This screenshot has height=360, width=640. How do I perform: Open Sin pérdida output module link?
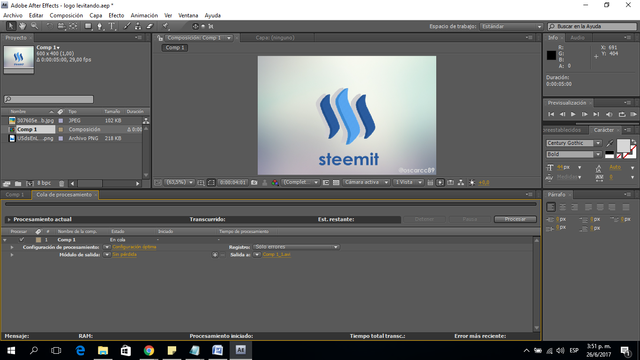124,254
